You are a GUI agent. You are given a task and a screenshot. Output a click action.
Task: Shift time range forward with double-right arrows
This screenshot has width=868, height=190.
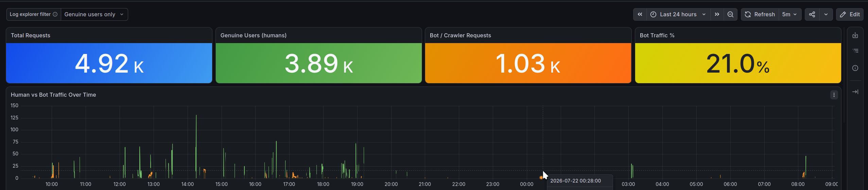(x=717, y=14)
